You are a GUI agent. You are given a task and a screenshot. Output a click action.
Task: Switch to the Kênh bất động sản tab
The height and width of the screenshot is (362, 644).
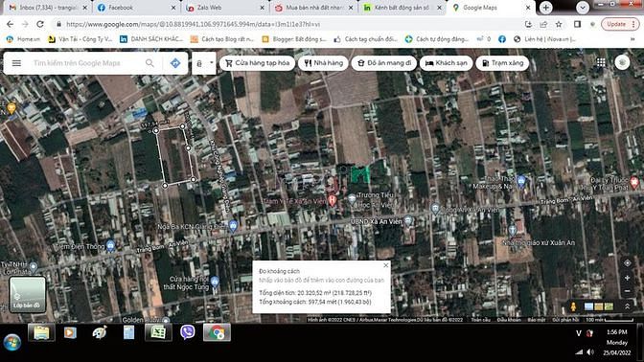pyautogui.click(x=402, y=8)
